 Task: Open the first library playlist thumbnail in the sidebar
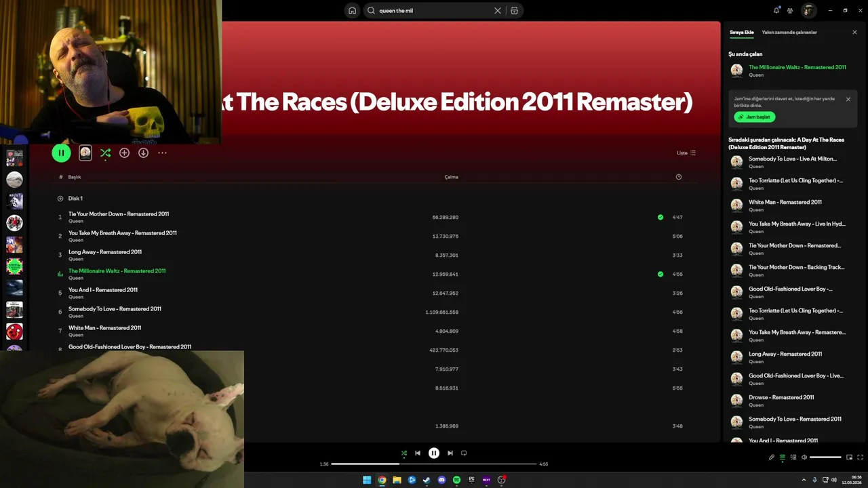(14, 158)
